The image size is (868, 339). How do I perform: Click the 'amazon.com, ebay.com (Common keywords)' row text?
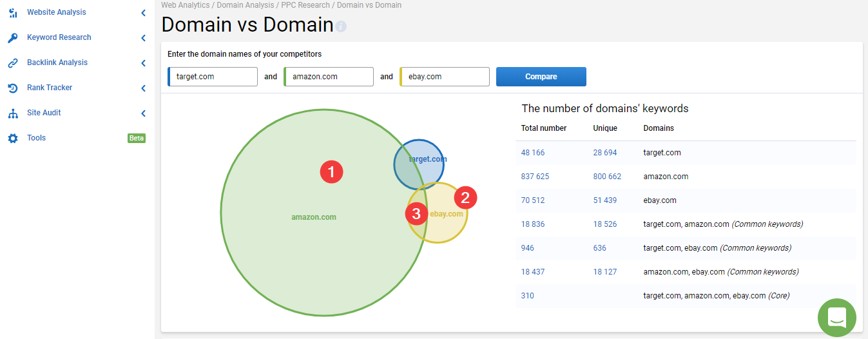721,272
